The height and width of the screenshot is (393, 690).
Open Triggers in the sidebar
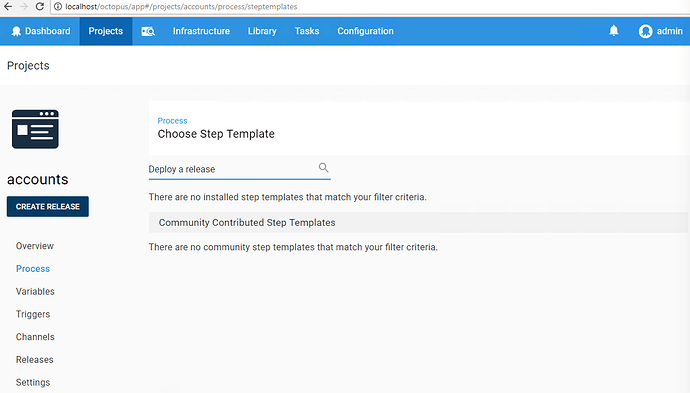click(33, 314)
